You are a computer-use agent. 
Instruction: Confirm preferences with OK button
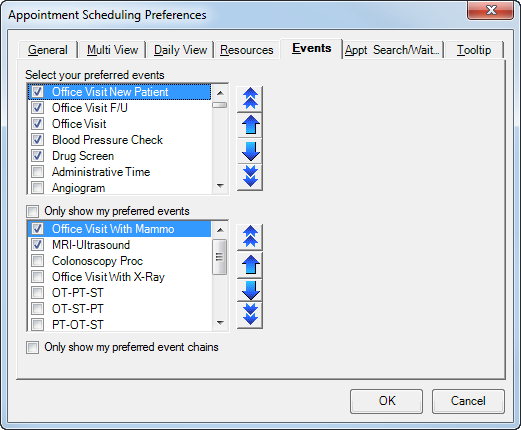coord(387,401)
